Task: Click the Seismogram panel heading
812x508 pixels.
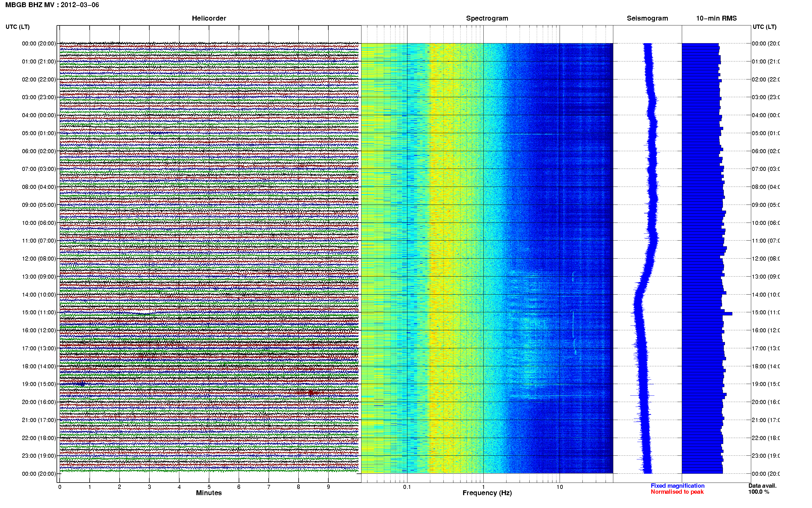Action: (647, 18)
